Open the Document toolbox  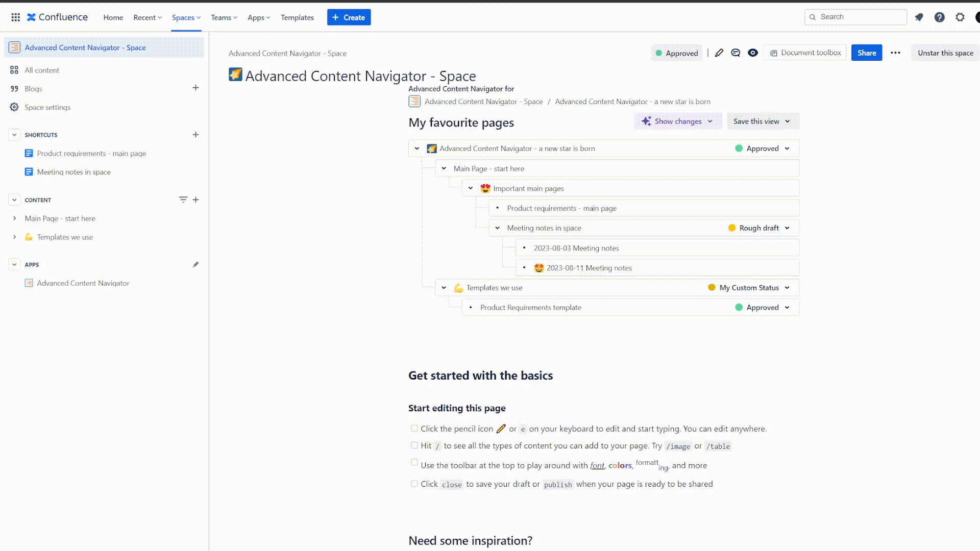pyautogui.click(x=805, y=53)
